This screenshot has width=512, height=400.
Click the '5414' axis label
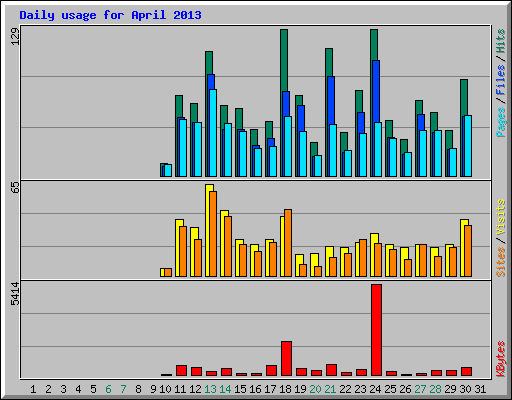(x=15, y=293)
